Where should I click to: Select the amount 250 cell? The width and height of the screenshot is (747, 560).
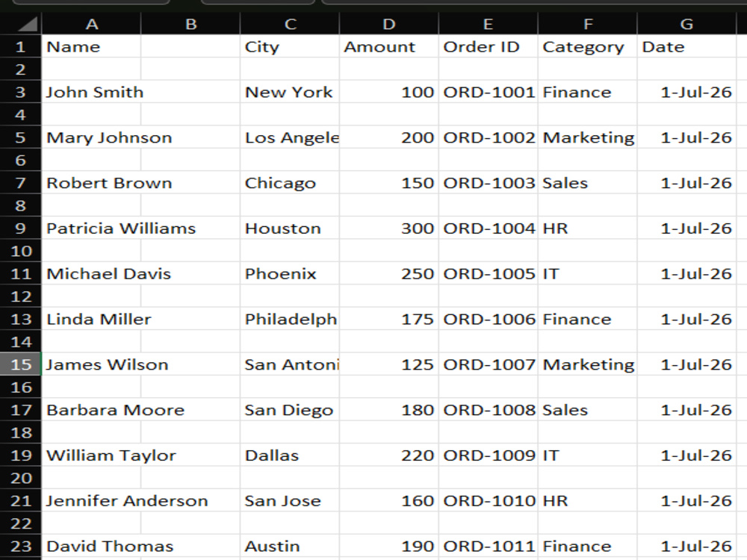pos(388,273)
